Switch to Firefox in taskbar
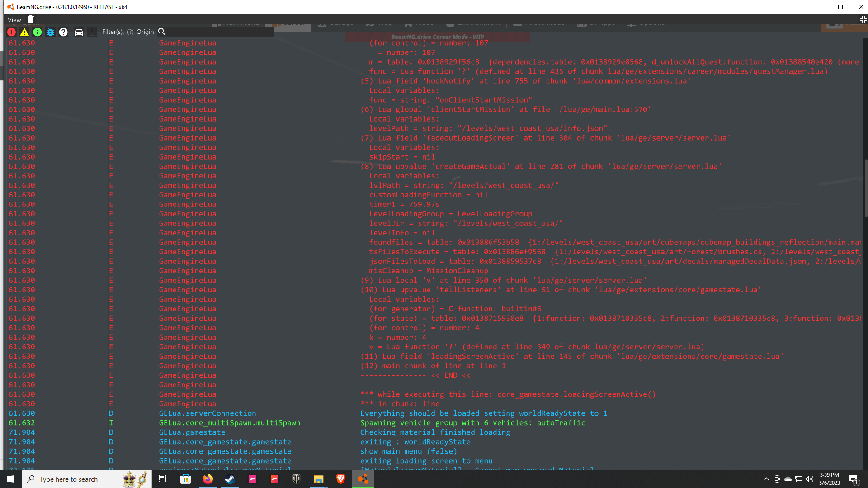The image size is (868, 488). click(x=208, y=479)
